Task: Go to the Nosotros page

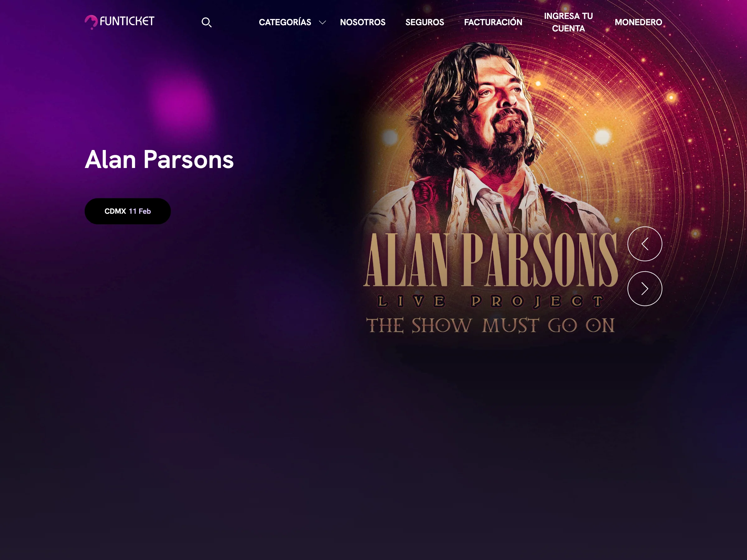Action: pos(363,22)
